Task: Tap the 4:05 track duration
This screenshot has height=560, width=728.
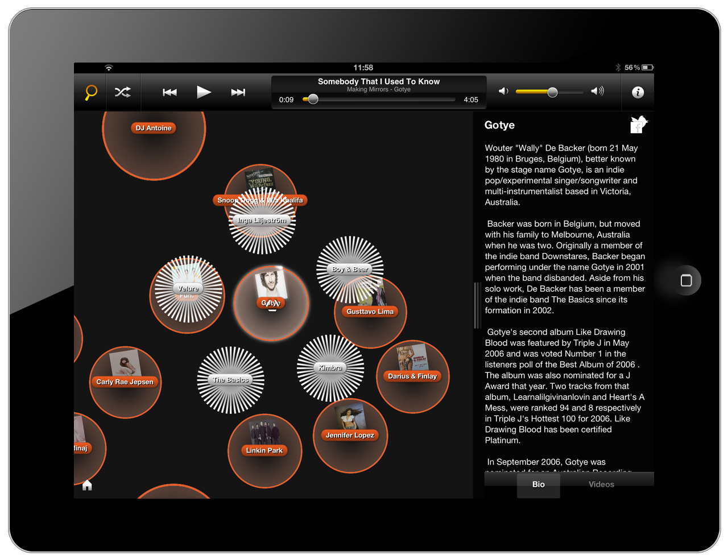Action: (x=471, y=100)
